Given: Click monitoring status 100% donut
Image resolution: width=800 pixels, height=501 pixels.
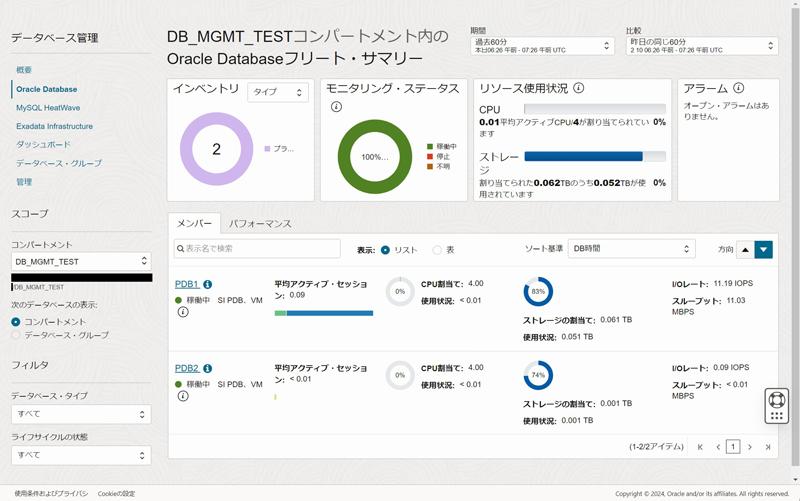Looking at the screenshot, I should [375, 157].
